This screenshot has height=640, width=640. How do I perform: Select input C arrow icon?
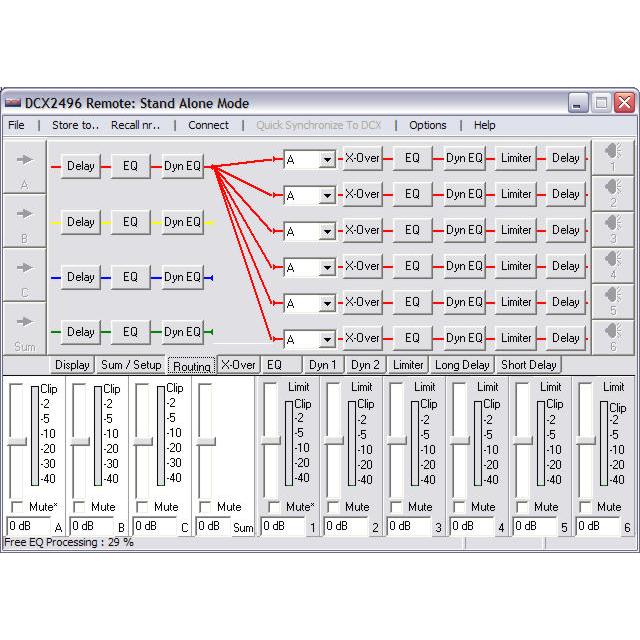pos(24,268)
